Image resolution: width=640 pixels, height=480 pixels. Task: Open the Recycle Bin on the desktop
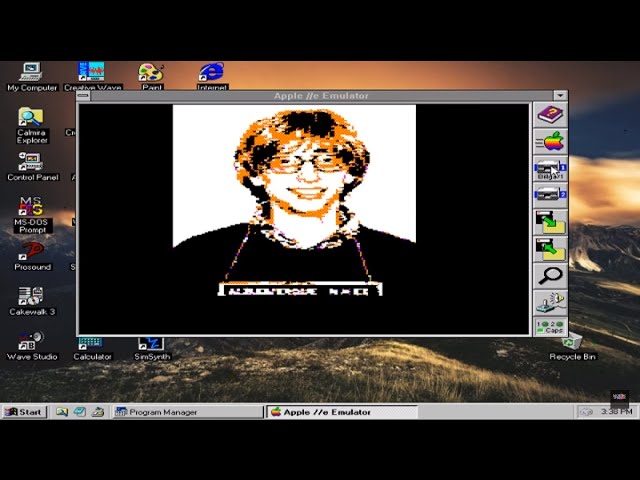(572, 348)
